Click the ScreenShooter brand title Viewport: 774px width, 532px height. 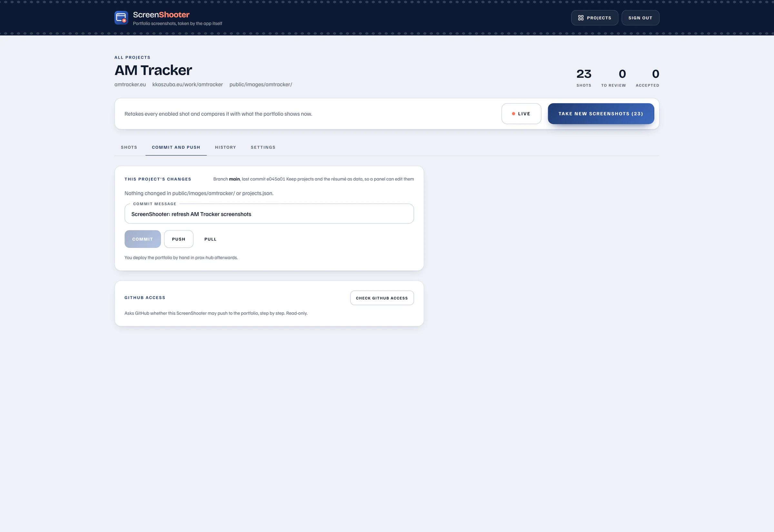(x=161, y=15)
